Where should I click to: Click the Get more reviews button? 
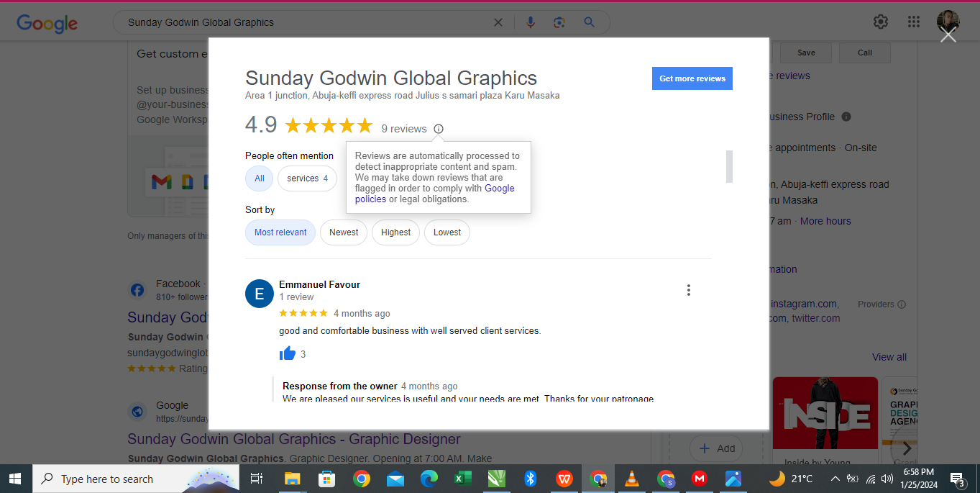[692, 78]
